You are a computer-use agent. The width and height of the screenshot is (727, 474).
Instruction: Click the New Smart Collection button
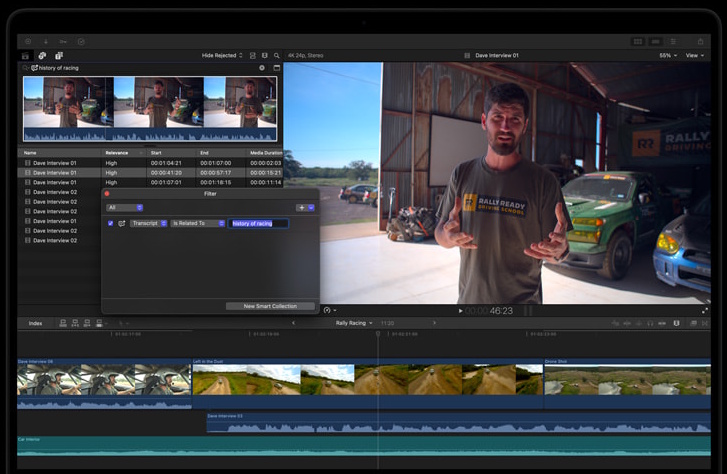[x=270, y=306]
